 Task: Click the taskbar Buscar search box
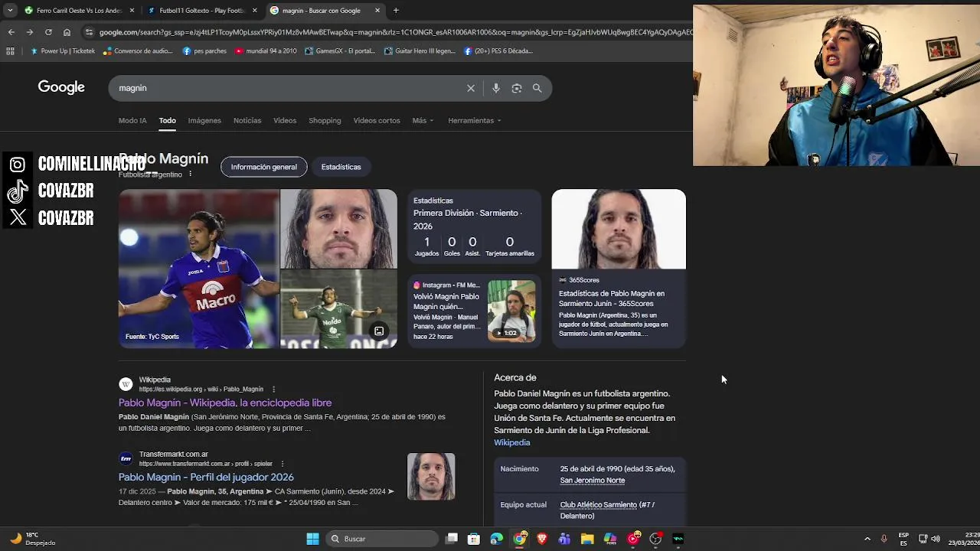coord(383,539)
